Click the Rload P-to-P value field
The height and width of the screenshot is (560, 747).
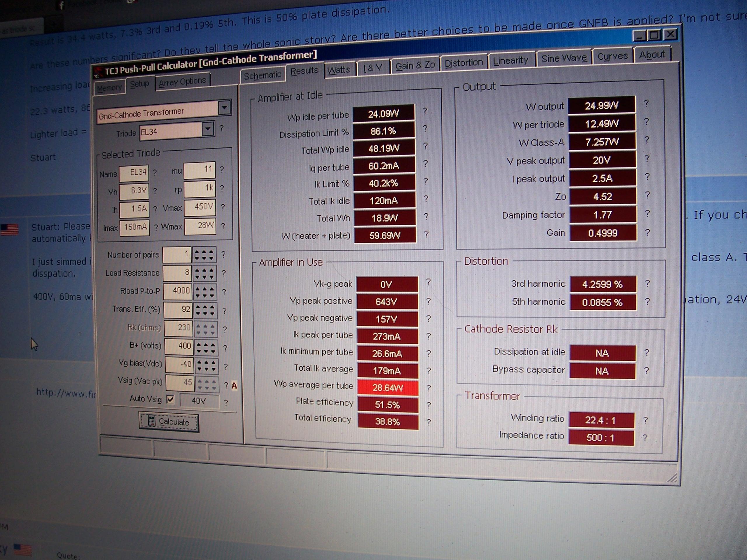coord(178,292)
